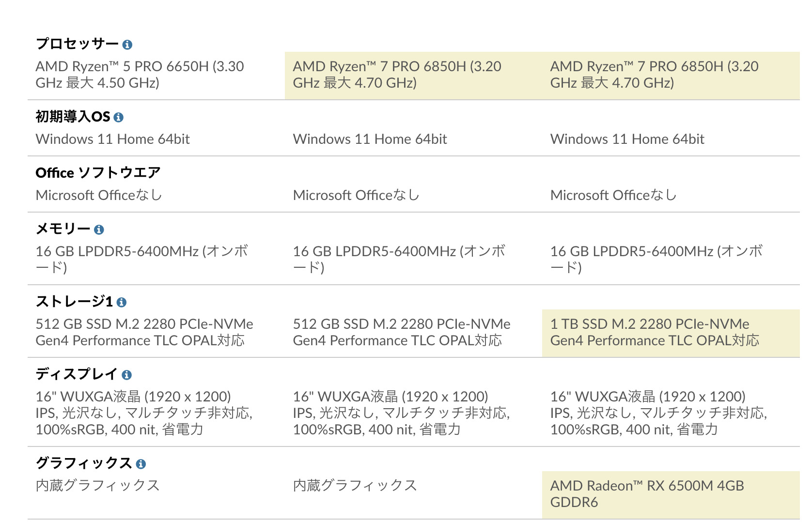
Task: Click info icon next to ディスプレイ
Action: tap(126, 375)
